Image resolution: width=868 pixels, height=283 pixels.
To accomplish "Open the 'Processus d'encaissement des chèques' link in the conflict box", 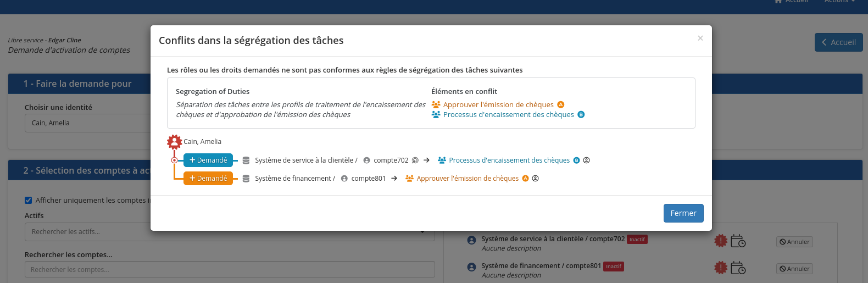I will pos(508,115).
